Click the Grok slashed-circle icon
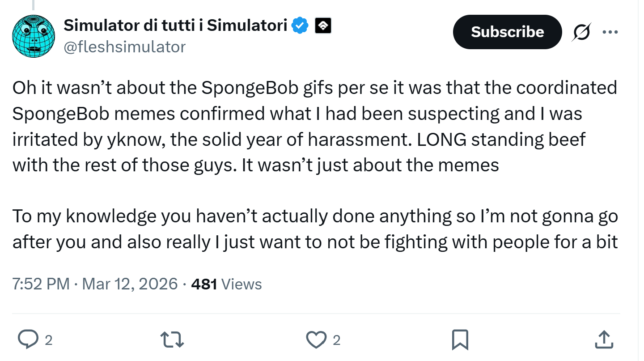The height and width of the screenshot is (361, 644). point(581,33)
